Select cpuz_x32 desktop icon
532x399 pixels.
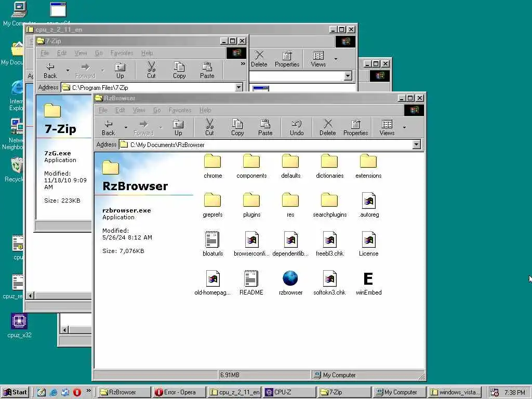click(x=19, y=326)
